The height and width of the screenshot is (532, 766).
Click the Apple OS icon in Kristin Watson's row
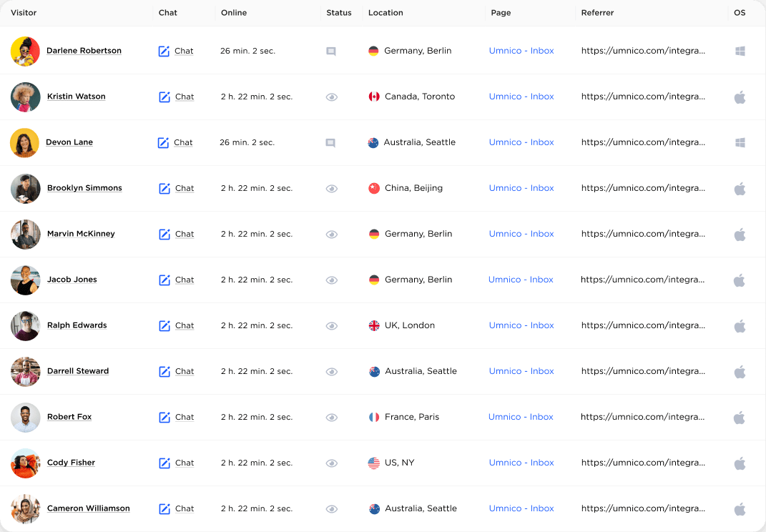[x=740, y=97]
